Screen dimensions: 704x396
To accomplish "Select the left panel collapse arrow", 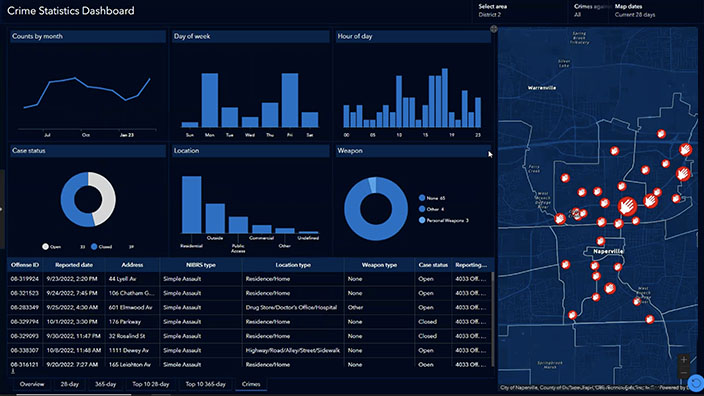I will coord(1,209).
